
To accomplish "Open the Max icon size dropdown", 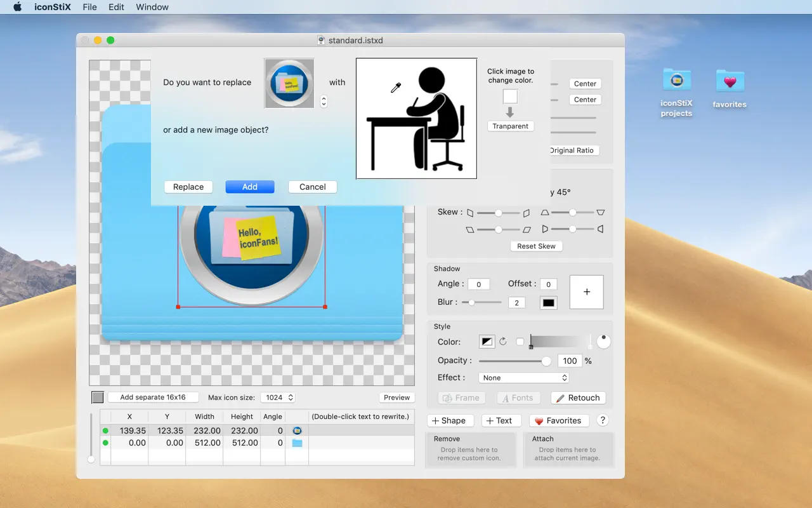I will tap(279, 398).
